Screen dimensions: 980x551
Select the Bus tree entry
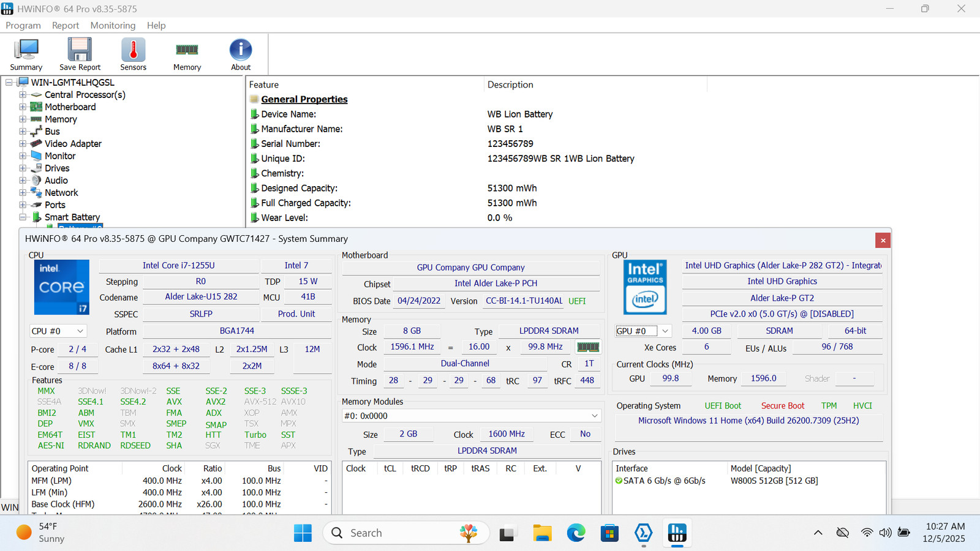coord(52,132)
